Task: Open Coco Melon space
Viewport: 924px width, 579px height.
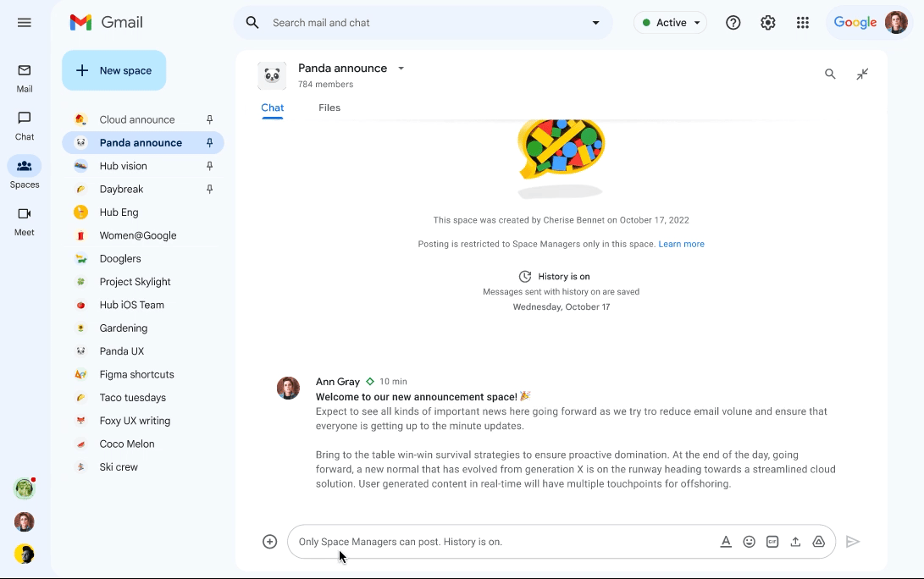Action: pos(143,444)
